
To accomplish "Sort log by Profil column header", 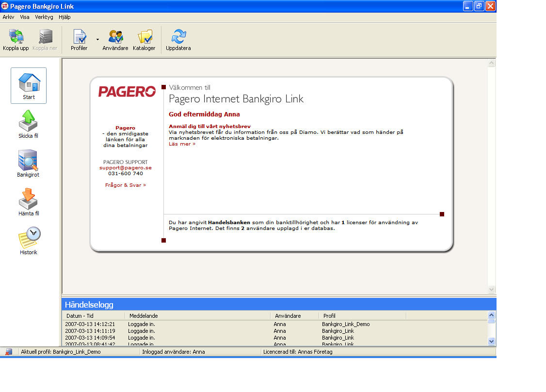I will click(x=363, y=316).
